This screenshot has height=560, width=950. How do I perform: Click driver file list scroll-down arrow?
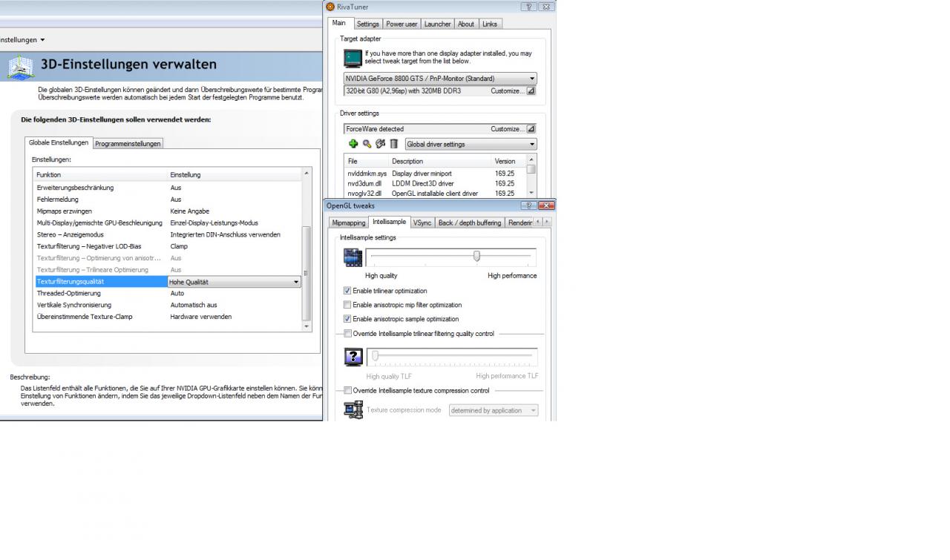point(531,193)
